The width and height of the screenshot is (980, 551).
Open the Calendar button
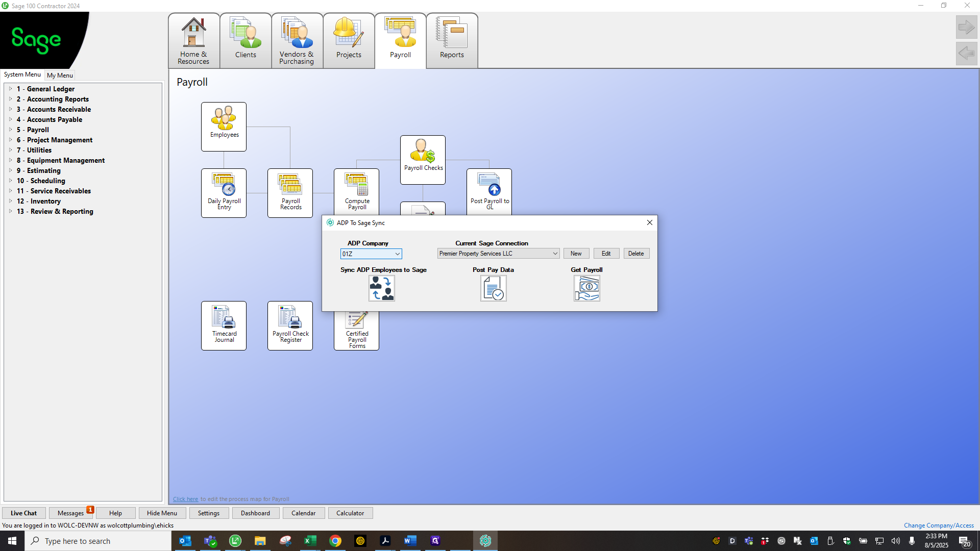click(303, 513)
